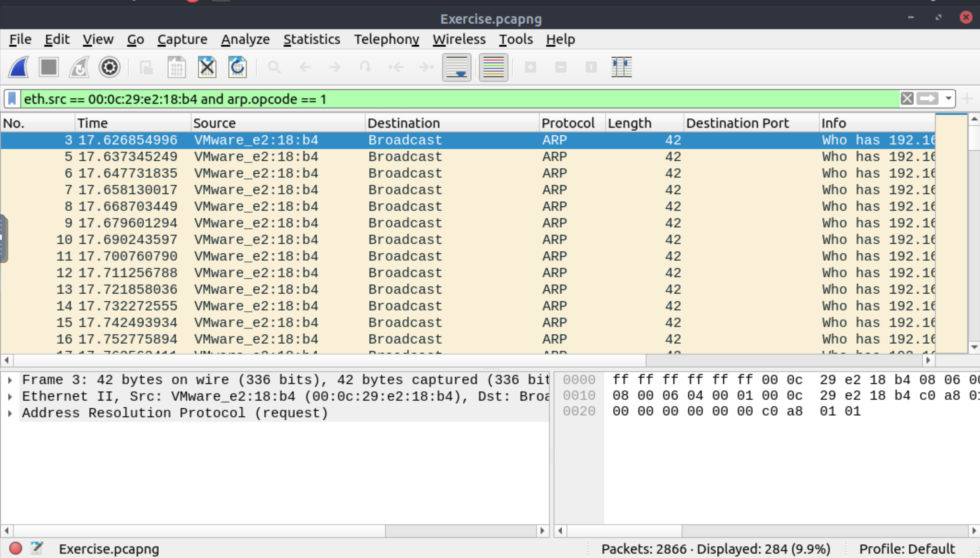This screenshot has width=980, height=558.
Task: Clear the display filter
Action: pos(907,99)
